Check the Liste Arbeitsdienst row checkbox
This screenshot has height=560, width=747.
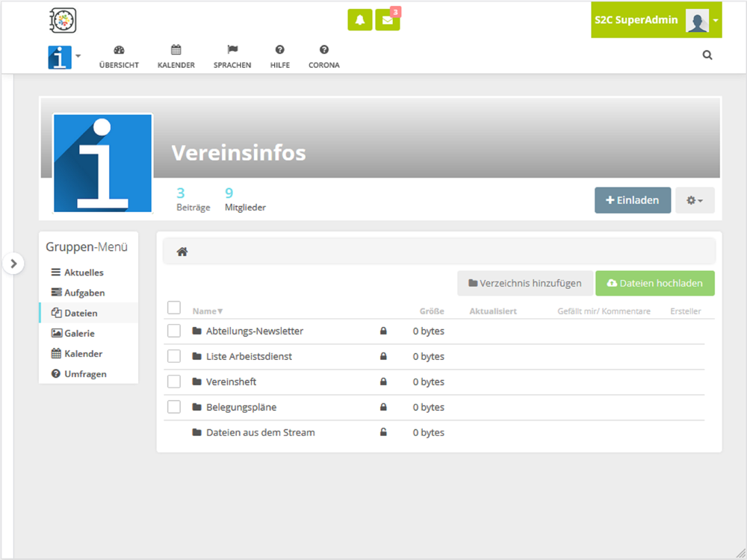(x=174, y=356)
